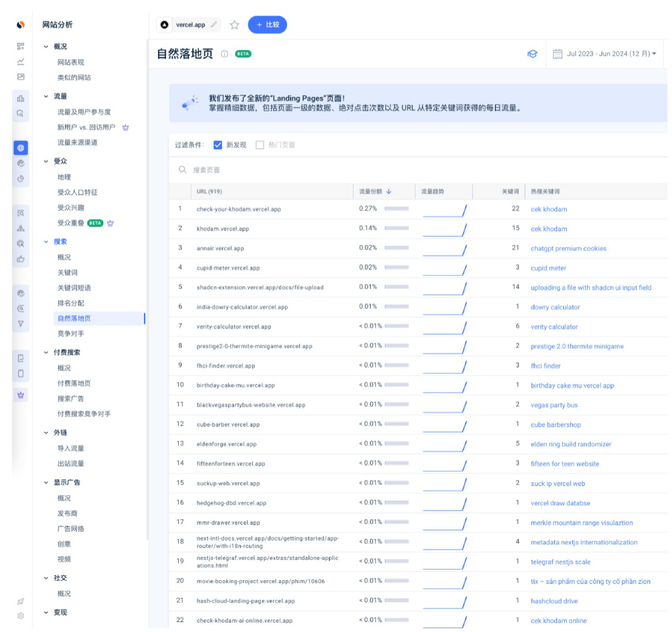Uncheck the 新发现 filter checkbox
This screenshot has height=632, width=672.
(218, 145)
